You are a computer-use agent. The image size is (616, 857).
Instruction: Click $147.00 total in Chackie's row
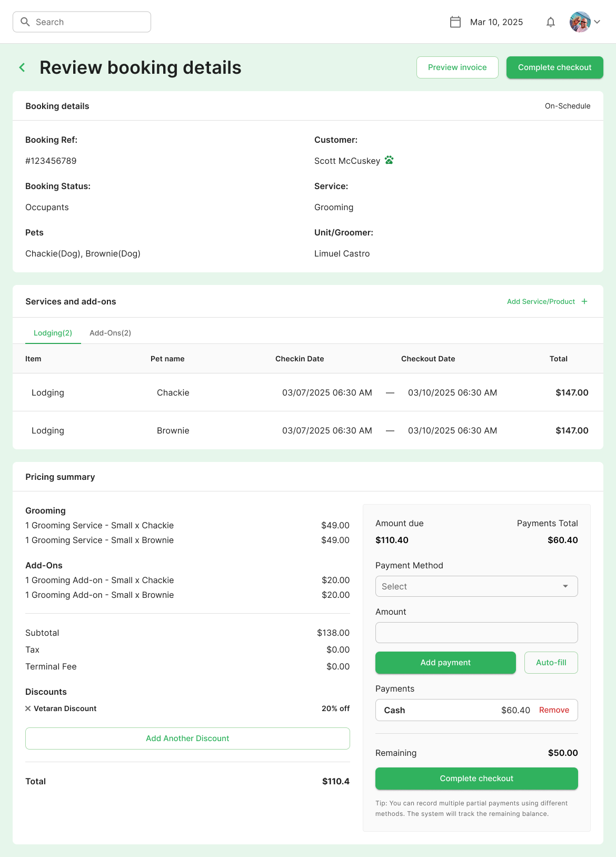(572, 392)
